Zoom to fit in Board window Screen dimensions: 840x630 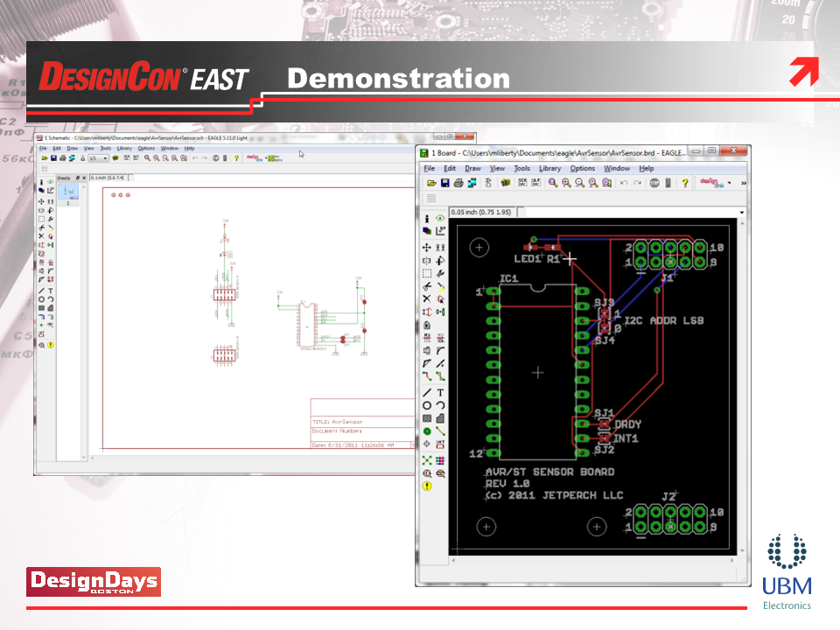tap(553, 183)
